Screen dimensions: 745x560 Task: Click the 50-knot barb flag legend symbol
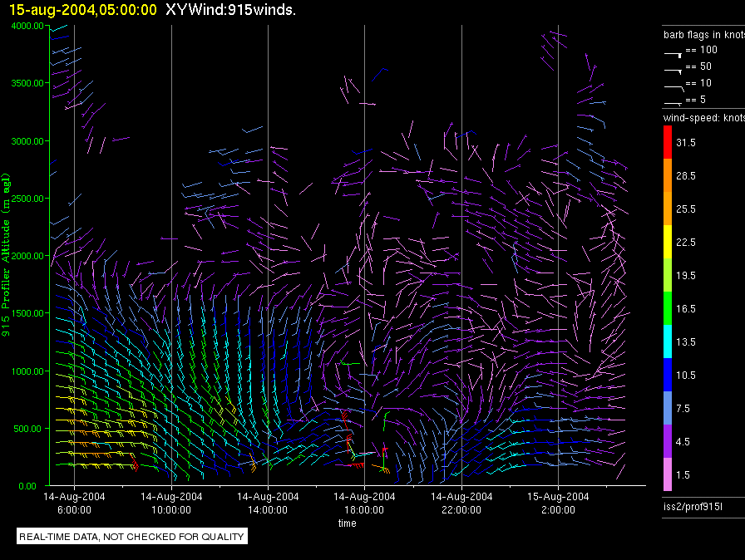tap(673, 71)
